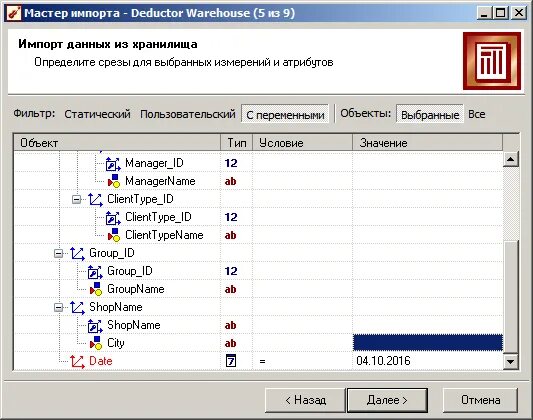Click the ManagerName property icon
This screenshot has width=533, height=420.
(x=114, y=181)
